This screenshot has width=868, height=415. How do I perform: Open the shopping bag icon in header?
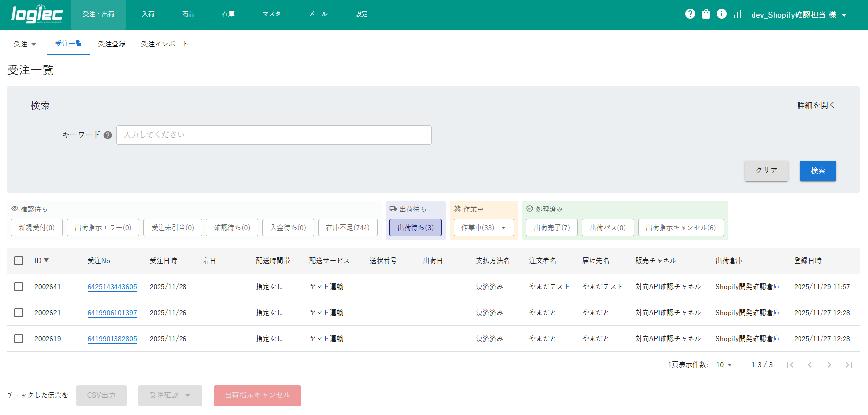tap(706, 14)
